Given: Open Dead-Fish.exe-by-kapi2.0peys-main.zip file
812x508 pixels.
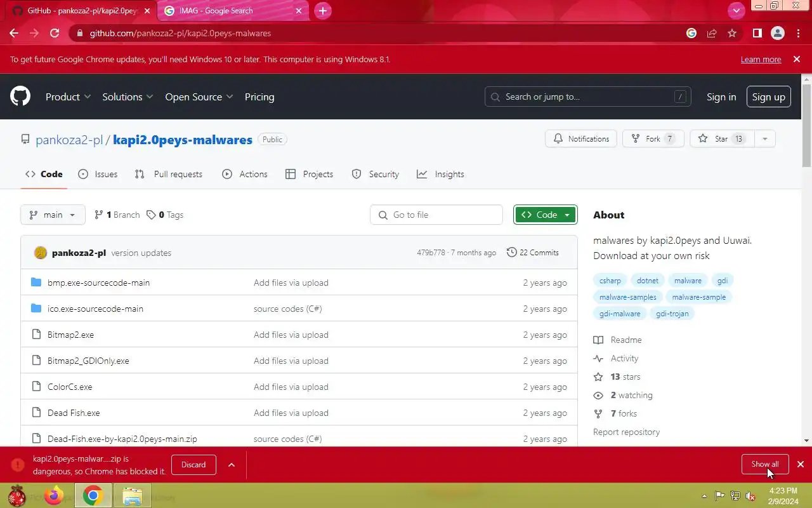Looking at the screenshot, I should [x=122, y=439].
